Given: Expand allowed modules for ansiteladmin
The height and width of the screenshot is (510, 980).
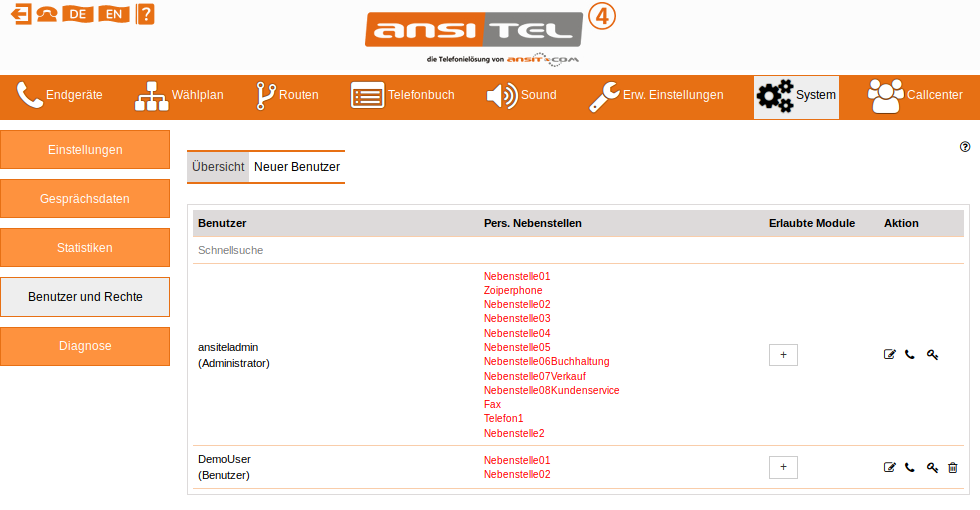Looking at the screenshot, I should (x=783, y=354).
